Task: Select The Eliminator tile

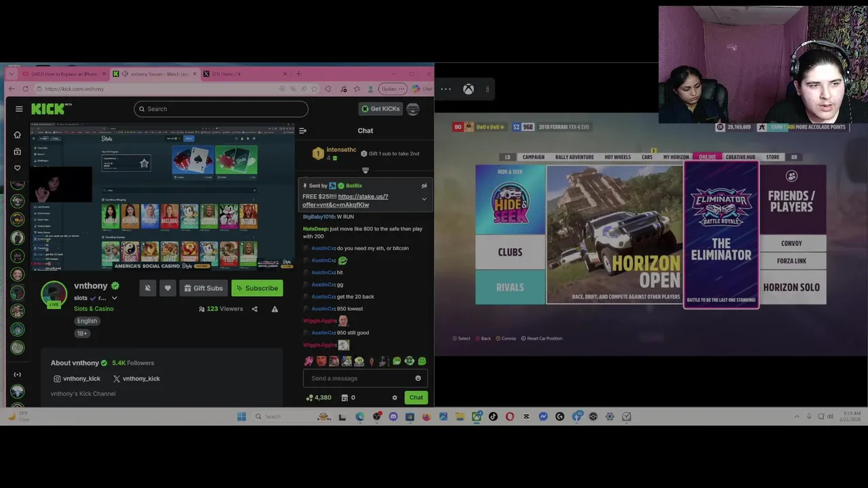Action: pos(721,235)
